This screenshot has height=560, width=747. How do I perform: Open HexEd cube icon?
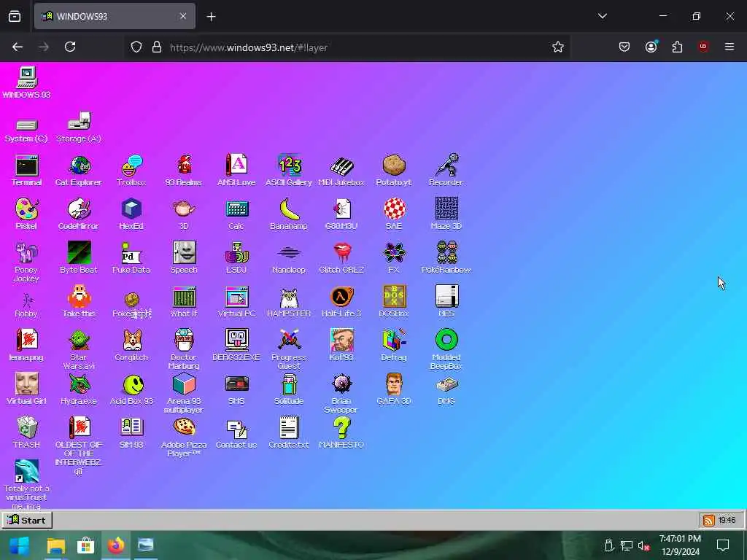click(x=131, y=209)
